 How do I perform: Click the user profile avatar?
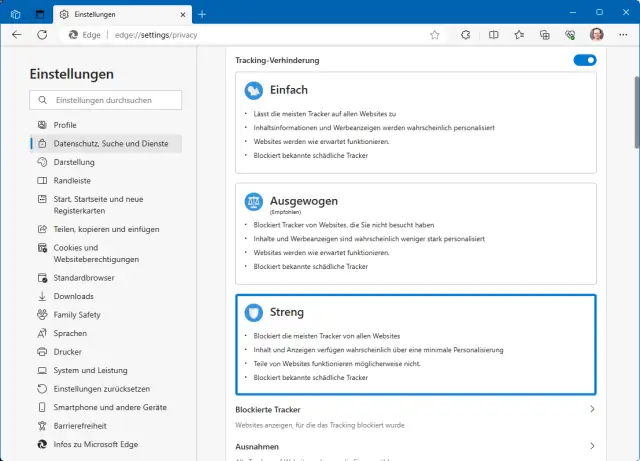(597, 34)
